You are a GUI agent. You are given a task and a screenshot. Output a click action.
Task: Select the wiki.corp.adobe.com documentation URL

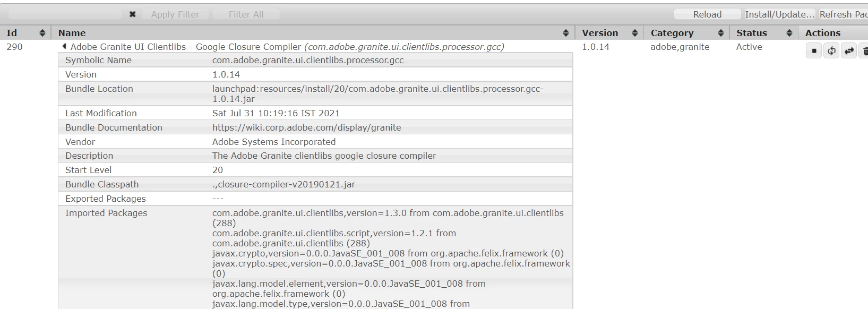coord(307,127)
